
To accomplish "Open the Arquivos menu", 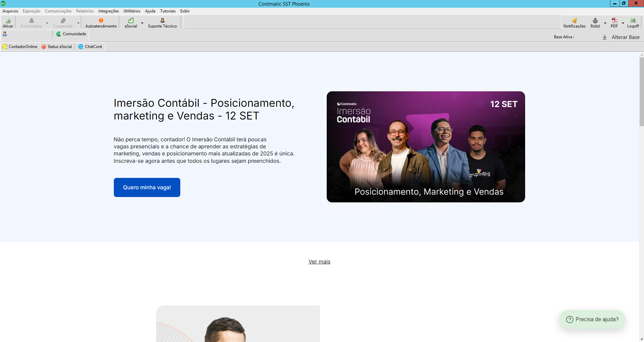I will point(10,11).
